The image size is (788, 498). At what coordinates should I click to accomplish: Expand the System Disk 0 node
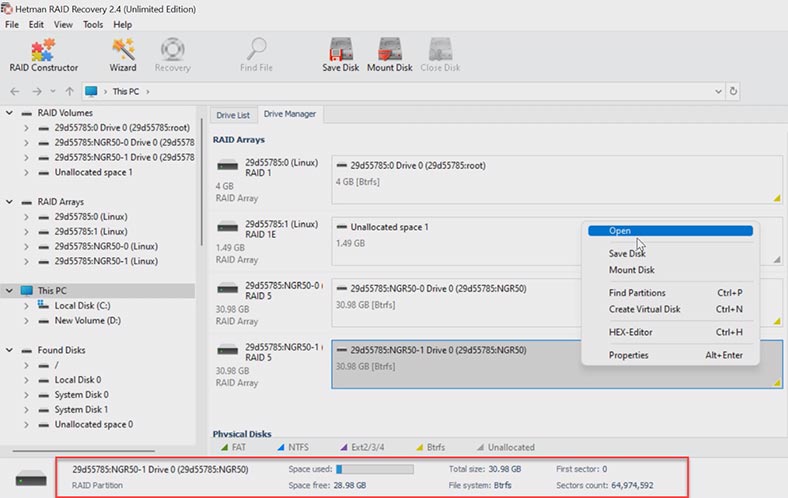(x=26, y=395)
